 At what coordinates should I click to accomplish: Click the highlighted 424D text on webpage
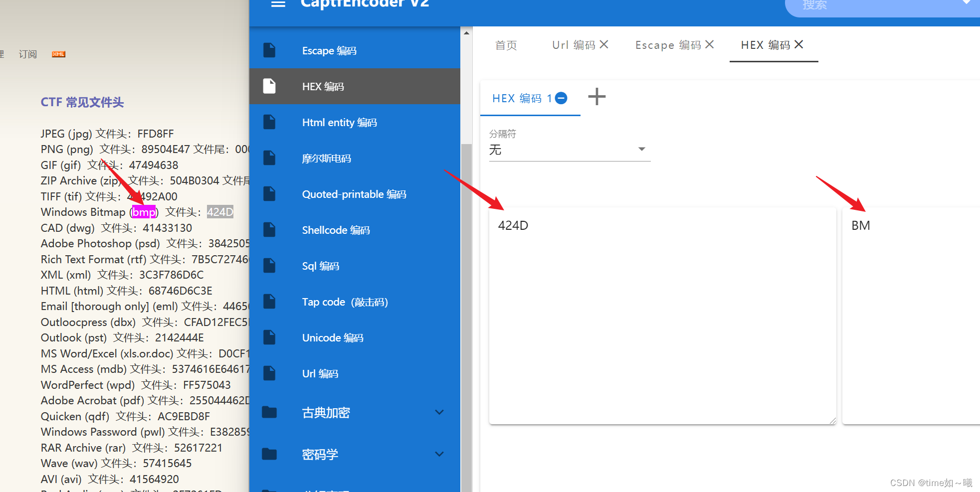click(x=220, y=212)
